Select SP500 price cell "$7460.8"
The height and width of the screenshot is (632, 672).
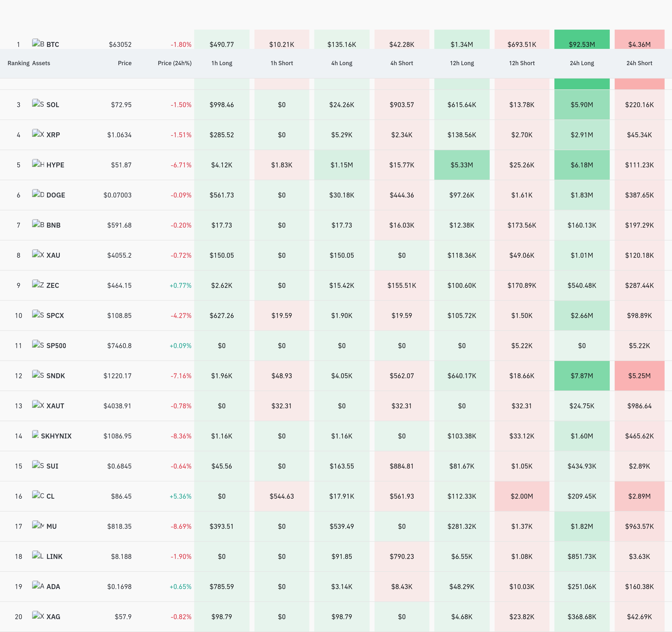pyautogui.click(x=119, y=346)
